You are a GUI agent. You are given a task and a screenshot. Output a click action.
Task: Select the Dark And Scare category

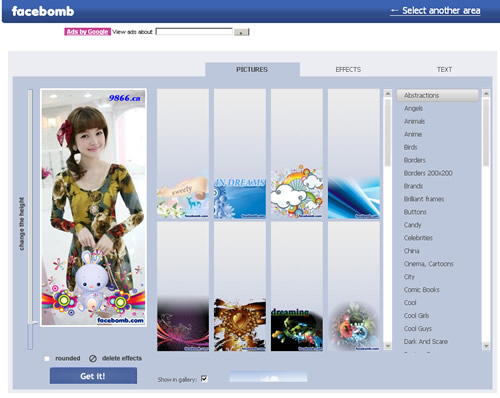click(x=426, y=342)
